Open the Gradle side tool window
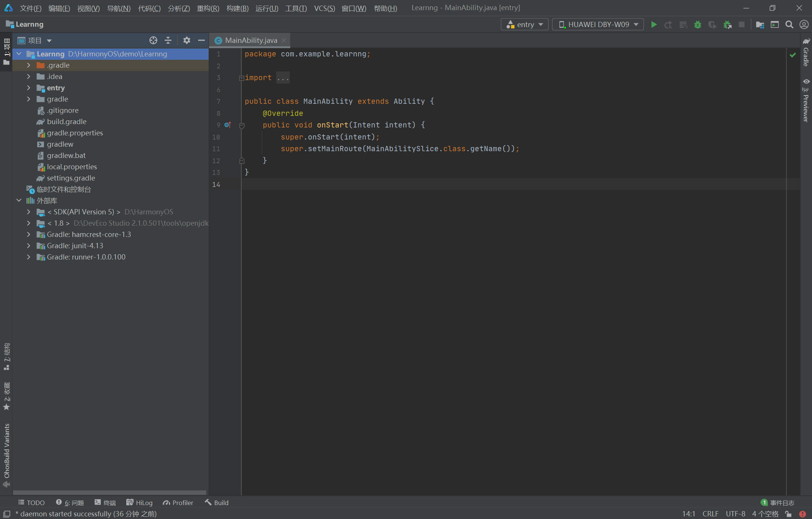This screenshot has height=519, width=812. (x=806, y=53)
